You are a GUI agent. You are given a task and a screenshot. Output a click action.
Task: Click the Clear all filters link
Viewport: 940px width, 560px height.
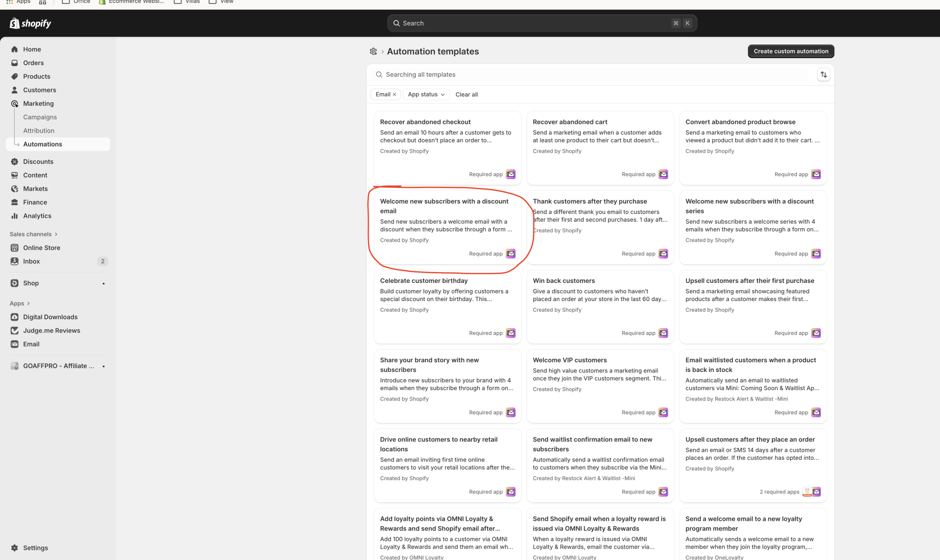click(x=466, y=94)
